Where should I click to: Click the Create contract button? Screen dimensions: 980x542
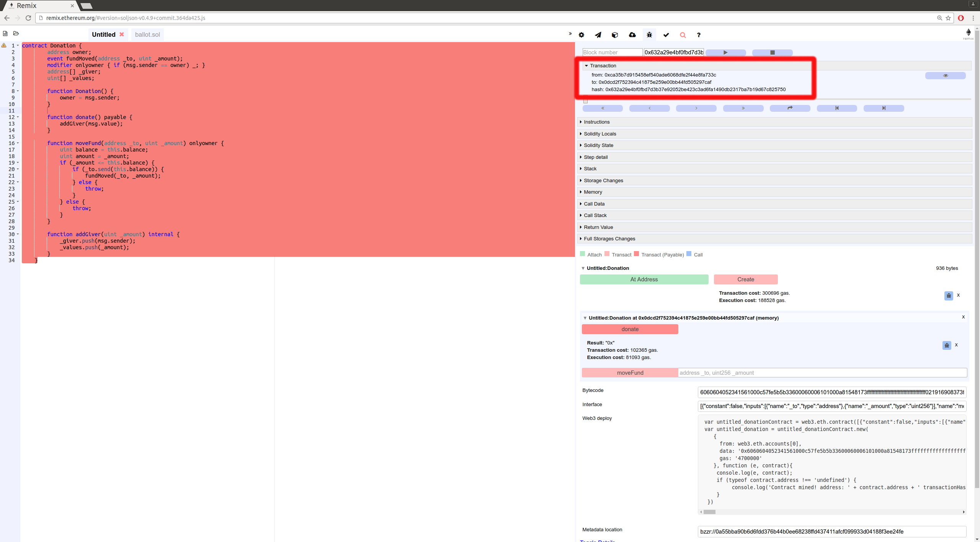[x=745, y=279]
